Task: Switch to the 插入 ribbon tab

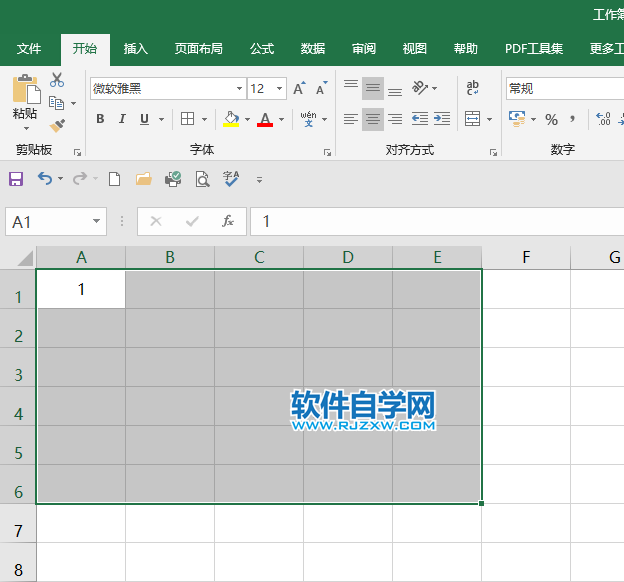Action: pyautogui.click(x=135, y=48)
